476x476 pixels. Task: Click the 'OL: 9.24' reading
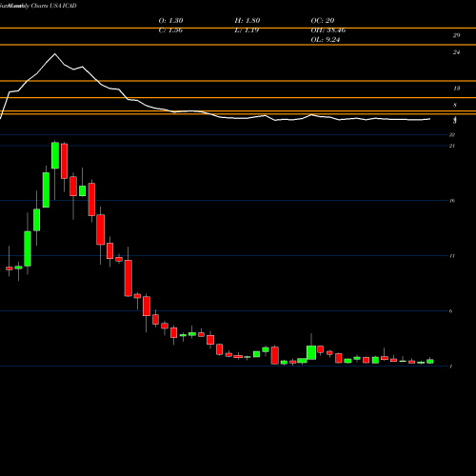tap(326, 40)
